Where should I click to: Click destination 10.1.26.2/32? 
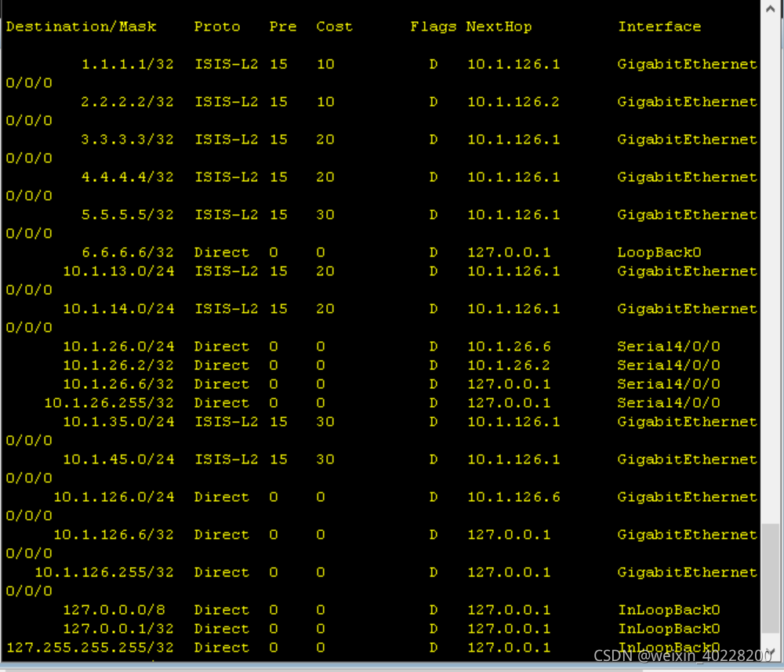coord(118,365)
